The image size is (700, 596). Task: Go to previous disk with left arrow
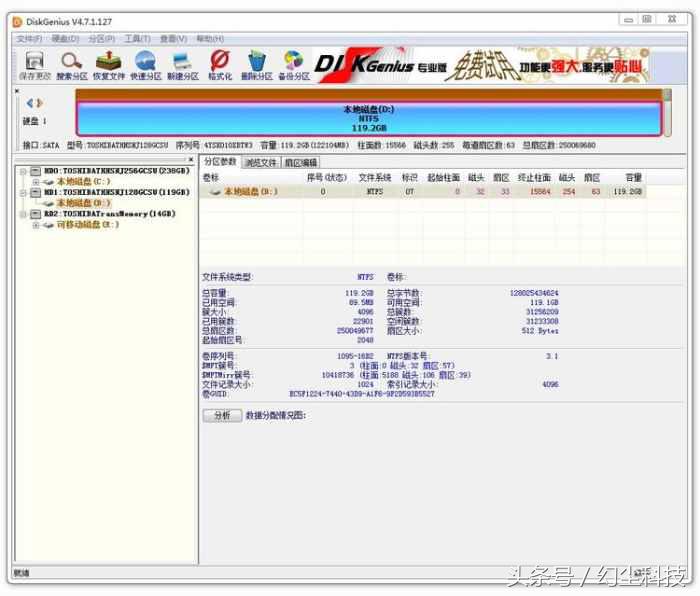30,103
